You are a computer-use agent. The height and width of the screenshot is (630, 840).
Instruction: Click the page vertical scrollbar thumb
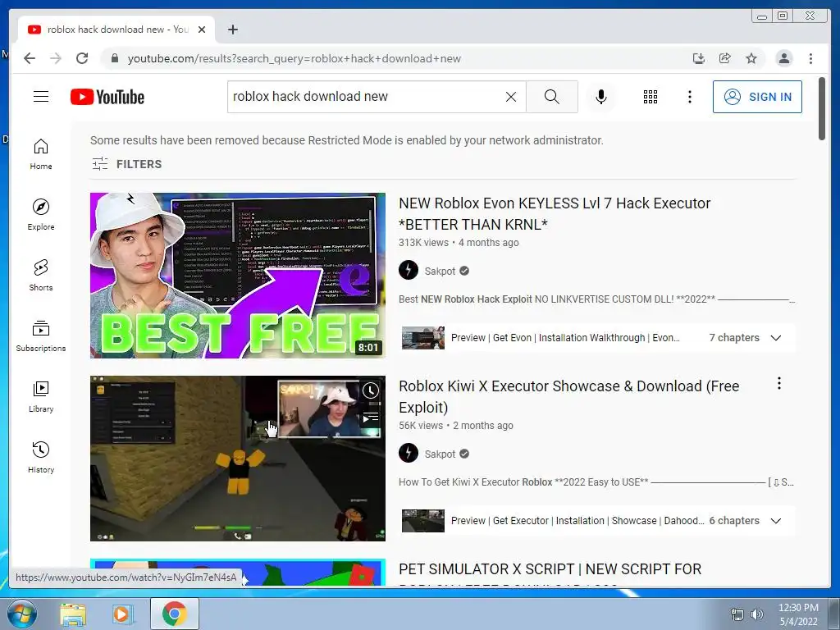822,109
